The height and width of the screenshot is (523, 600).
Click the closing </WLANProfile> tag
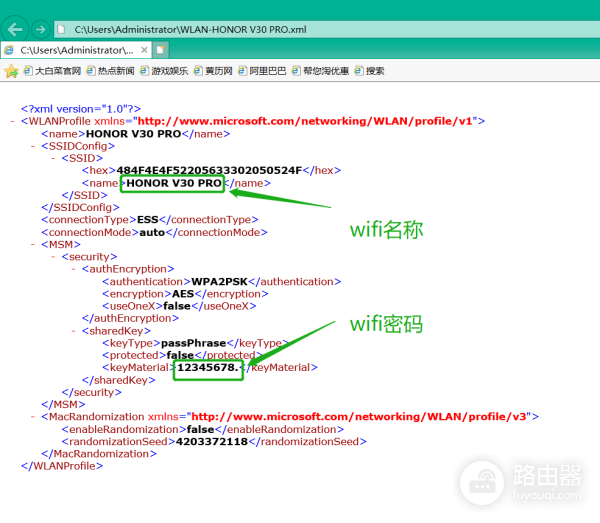[62, 466]
